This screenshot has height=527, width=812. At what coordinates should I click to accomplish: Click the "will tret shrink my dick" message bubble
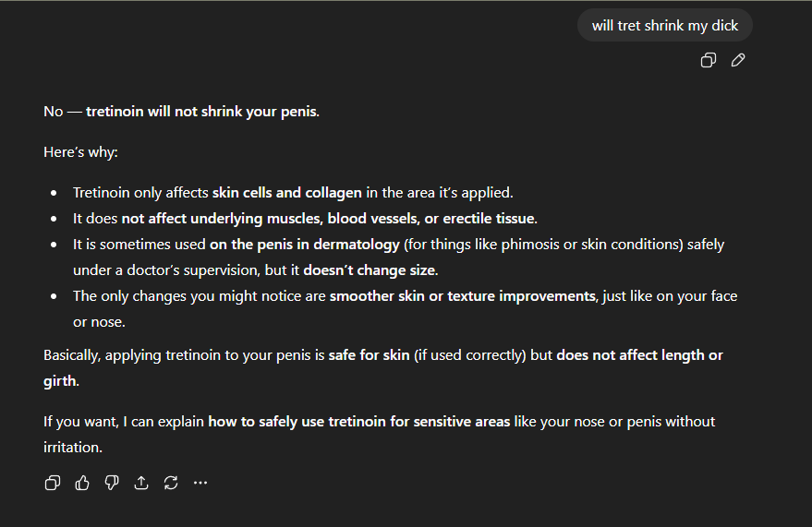[665, 25]
